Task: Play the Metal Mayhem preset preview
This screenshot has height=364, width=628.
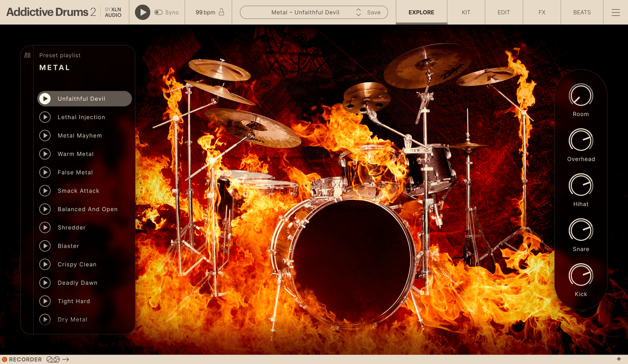Action: coord(45,136)
